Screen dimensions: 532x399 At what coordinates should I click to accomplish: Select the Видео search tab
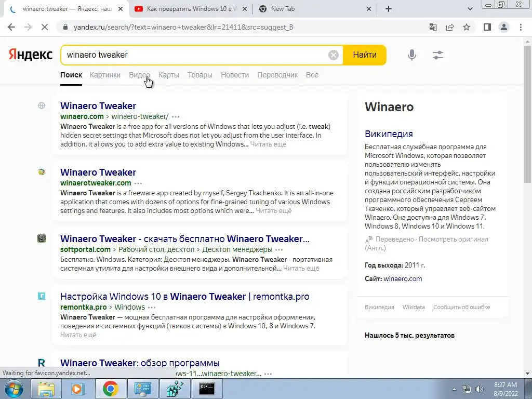(x=139, y=75)
